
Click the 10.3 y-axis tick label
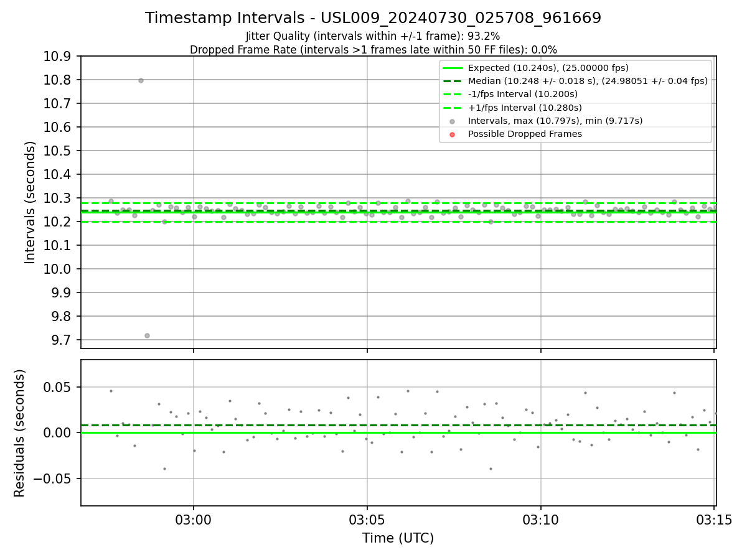58,198
